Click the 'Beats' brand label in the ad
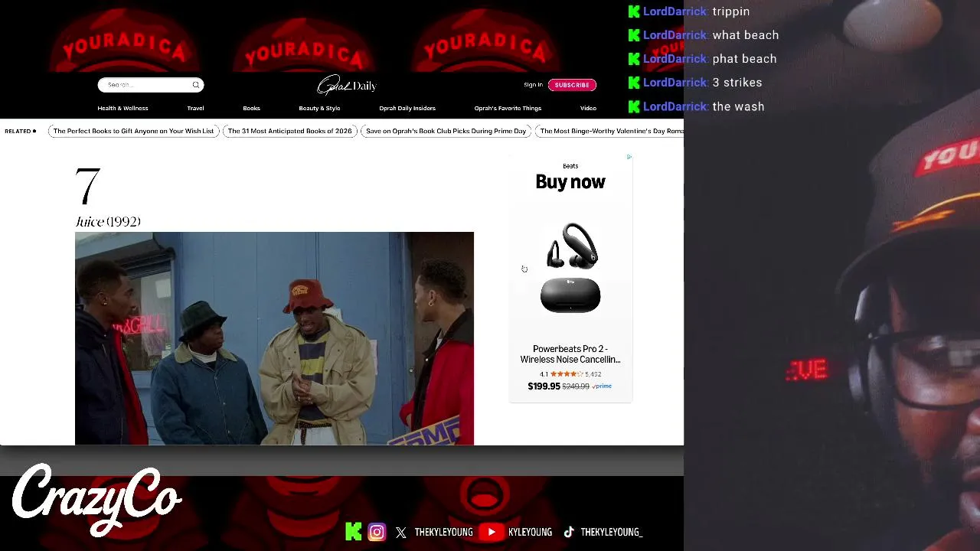Screen dimensions: 980x551 (570, 166)
